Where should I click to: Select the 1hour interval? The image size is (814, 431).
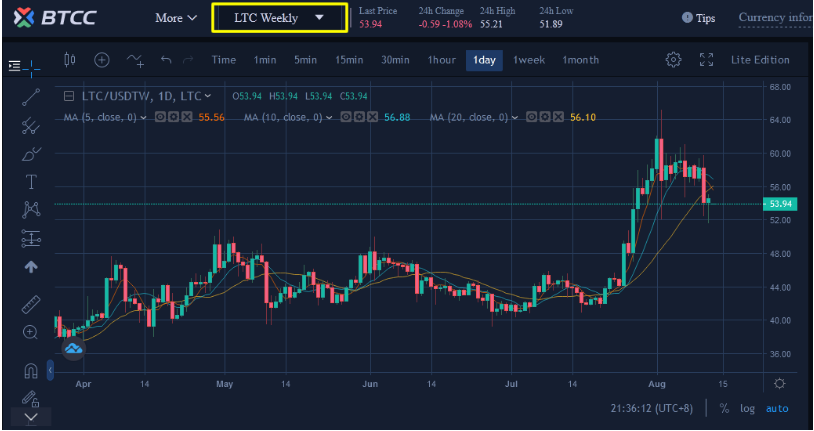441,60
